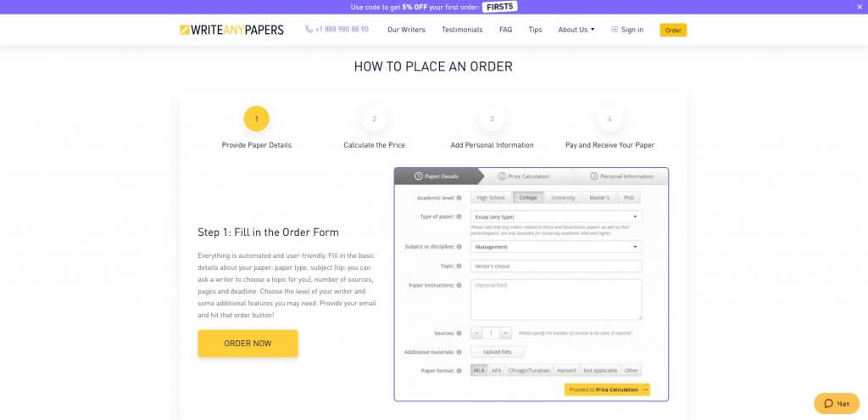The height and width of the screenshot is (420, 868).
Task: Close the promo banner with the X
Action: pyautogui.click(x=860, y=7)
